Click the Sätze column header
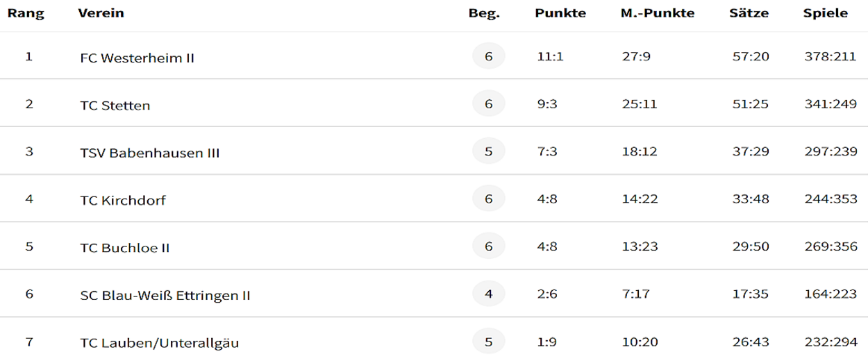The height and width of the screenshot is (361, 868). (749, 14)
